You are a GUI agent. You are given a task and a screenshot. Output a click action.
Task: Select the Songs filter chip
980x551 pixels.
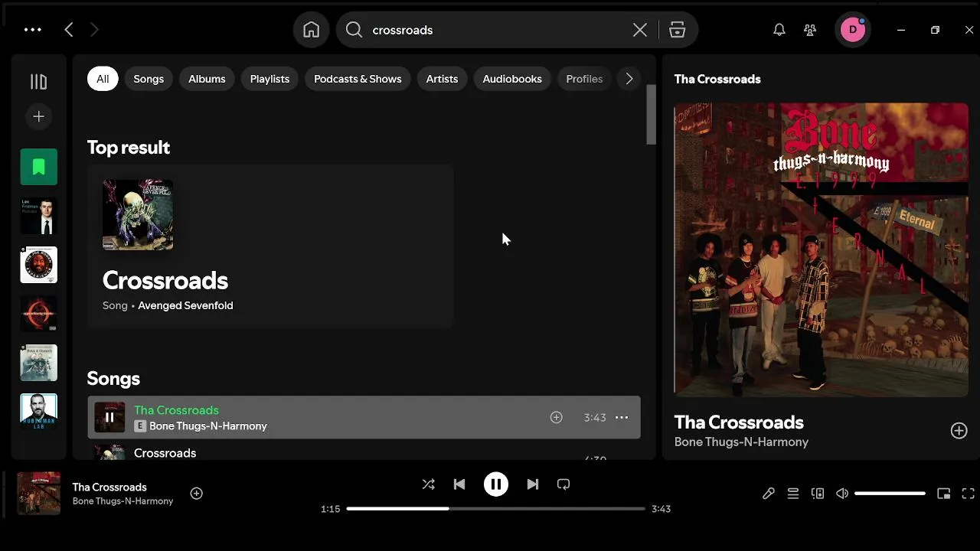(149, 79)
